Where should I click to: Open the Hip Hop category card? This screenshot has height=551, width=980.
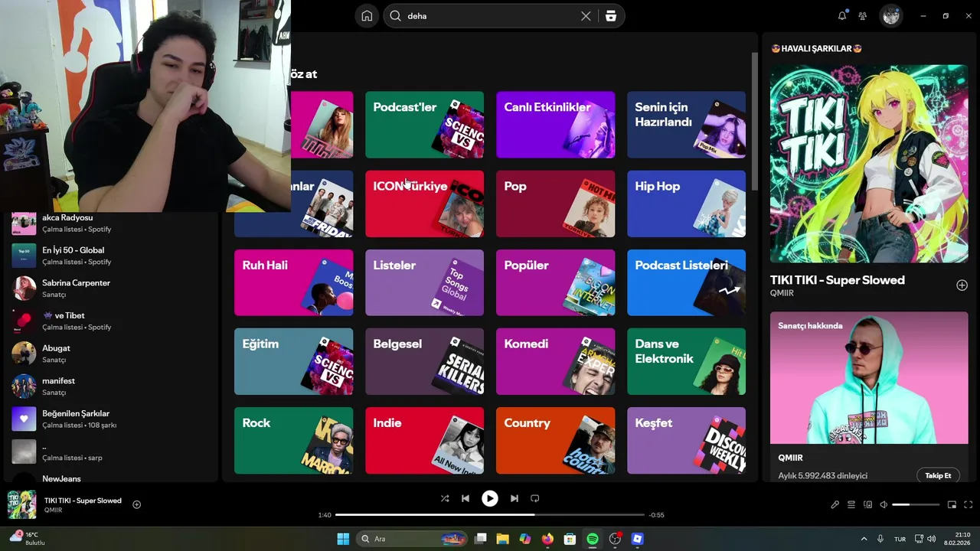686,204
